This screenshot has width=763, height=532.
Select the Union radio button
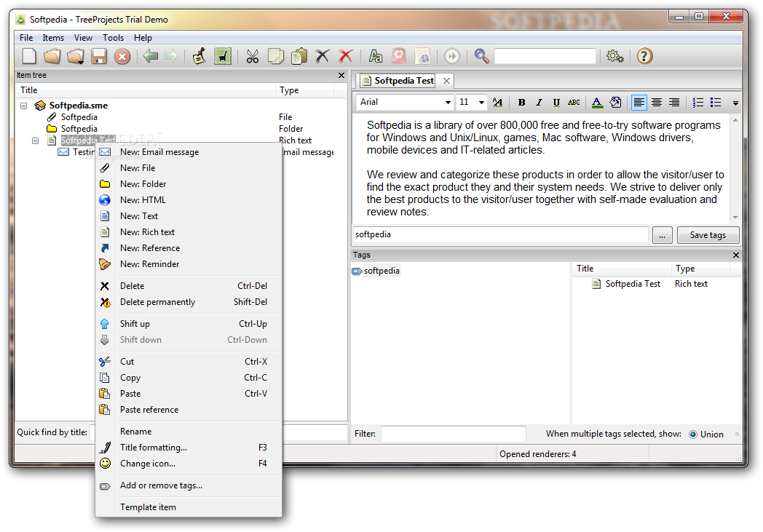[693, 434]
